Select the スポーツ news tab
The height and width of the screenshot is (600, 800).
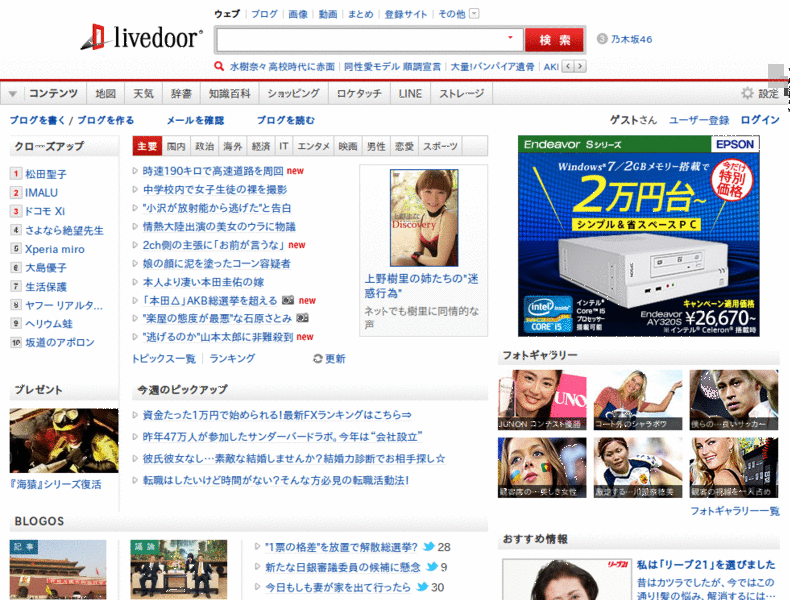click(x=440, y=146)
